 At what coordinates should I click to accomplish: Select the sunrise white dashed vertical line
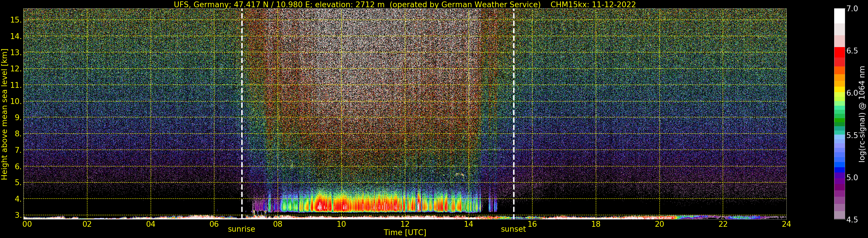(242, 114)
